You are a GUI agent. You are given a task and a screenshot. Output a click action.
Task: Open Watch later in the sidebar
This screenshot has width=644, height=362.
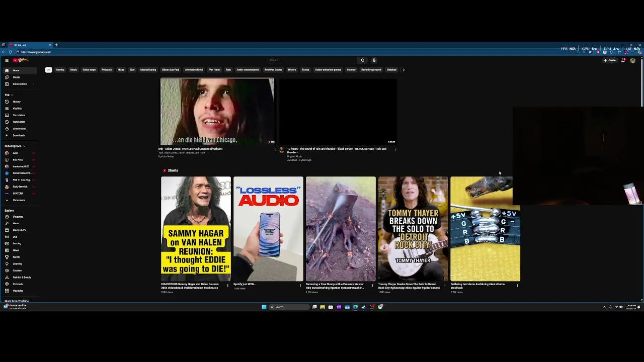(x=20, y=122)
